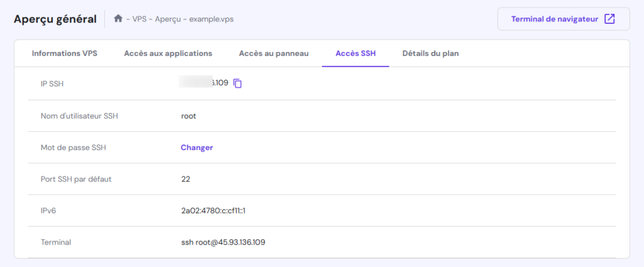Open the Détails du plan tab
644x267 pixels.
pyautogui.click(x=430, y=53)
